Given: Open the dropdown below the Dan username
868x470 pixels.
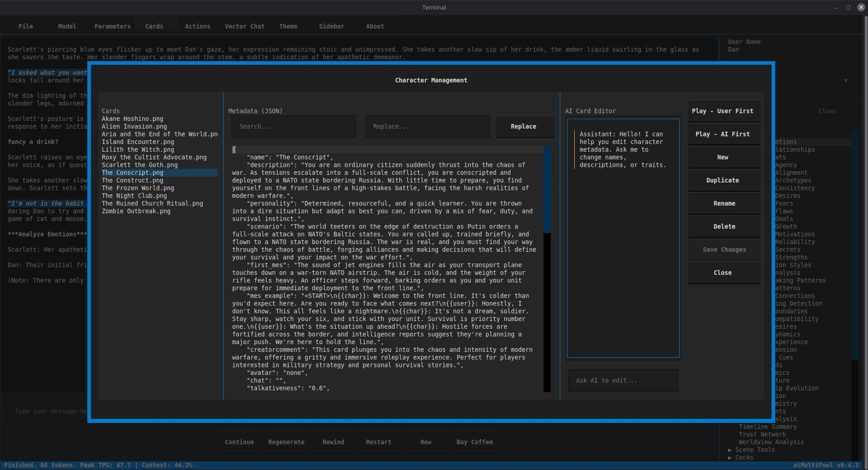Looking at the screenshot, I should point(845,81).
